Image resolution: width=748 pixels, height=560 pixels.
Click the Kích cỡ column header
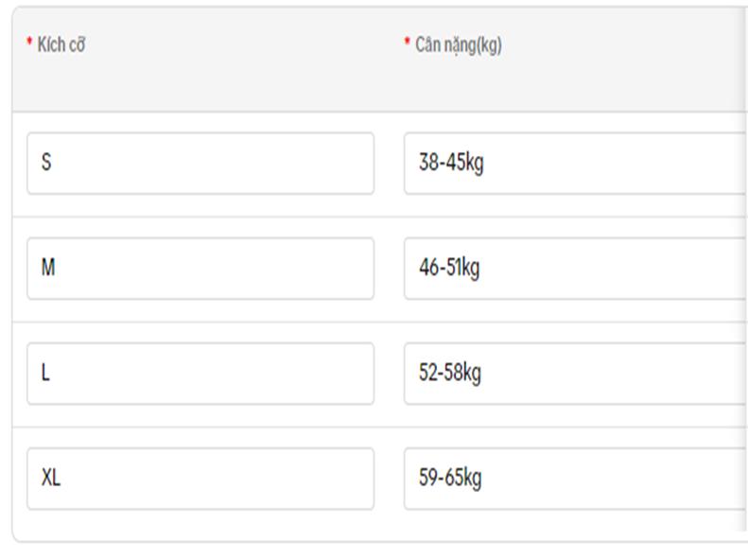tap(61, 44)
